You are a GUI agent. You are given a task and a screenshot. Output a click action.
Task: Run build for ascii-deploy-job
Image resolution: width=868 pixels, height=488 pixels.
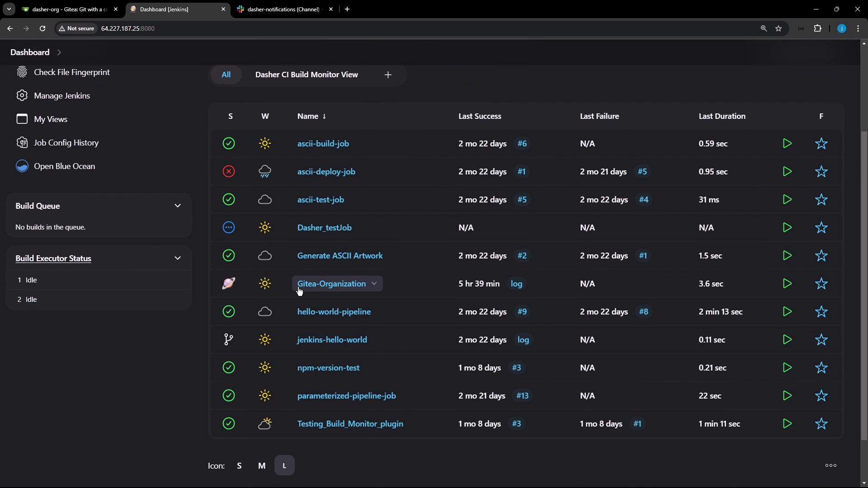point(787,172)
